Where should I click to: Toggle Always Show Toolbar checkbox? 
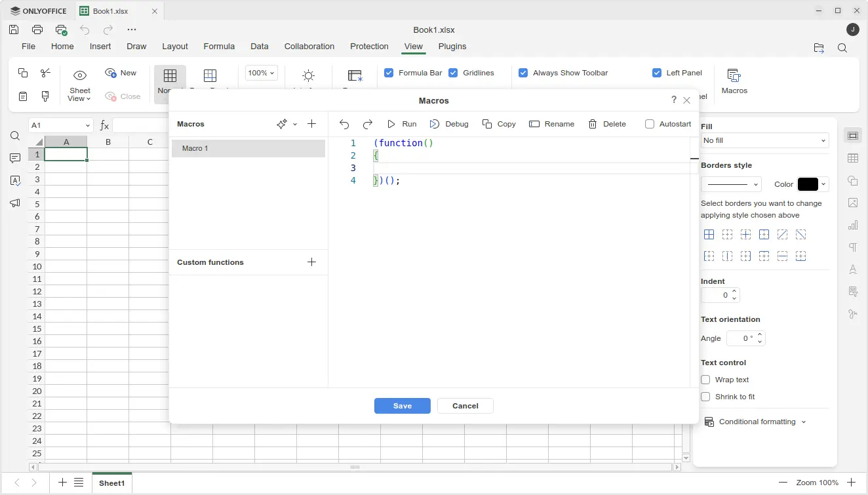click(x=523, y=73)
